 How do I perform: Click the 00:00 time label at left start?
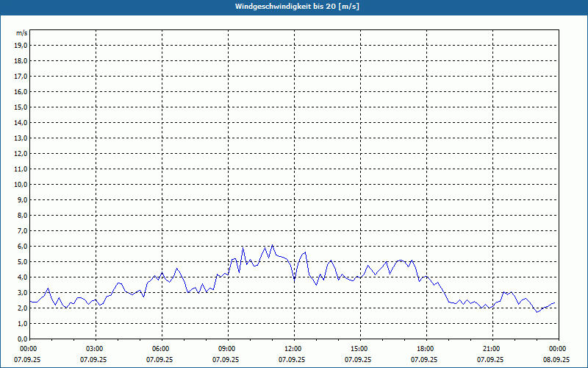[x=29, y=349]
